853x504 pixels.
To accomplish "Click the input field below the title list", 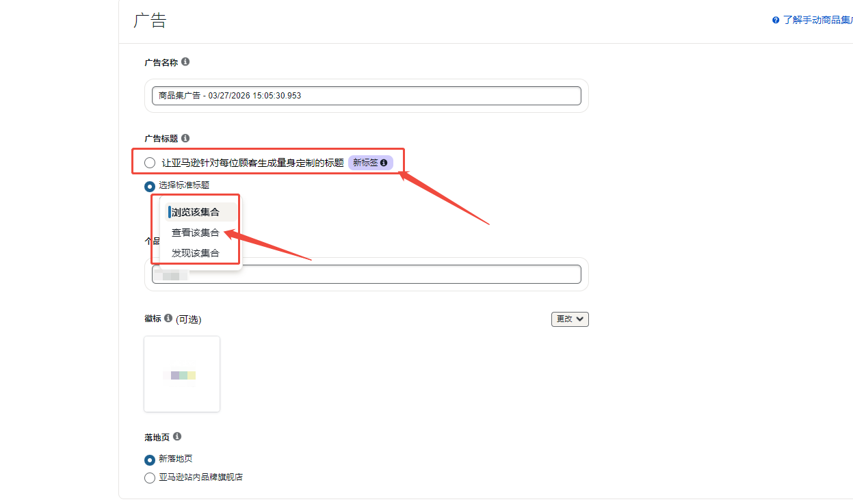I will 383,274.
